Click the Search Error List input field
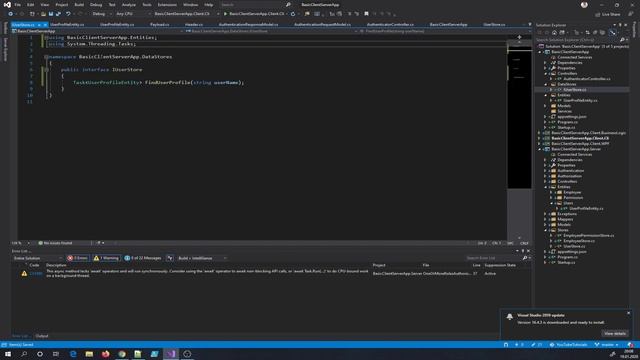Screen dimensions: 640x360 click(x=493, y=258)
